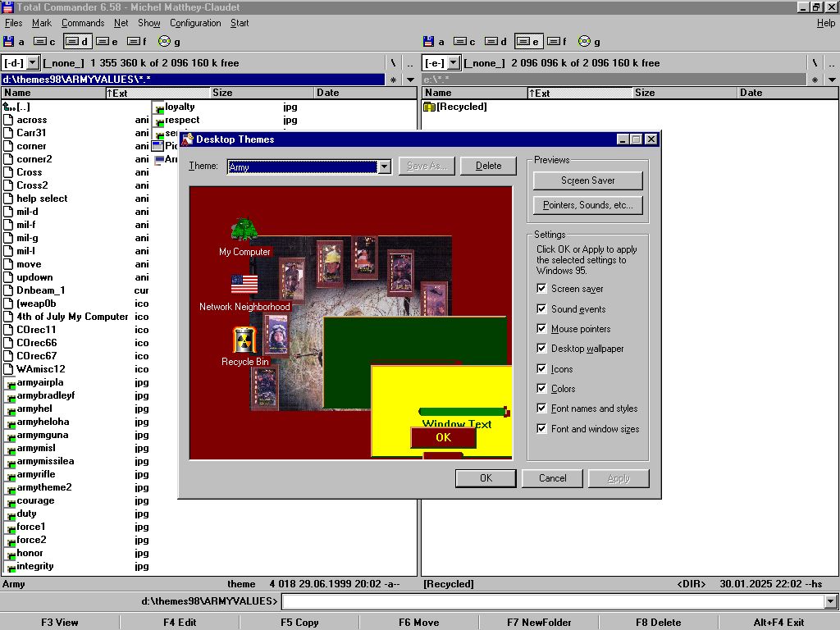Toggle the Desktop wallpaper checkbox
This screenshot has height=630, width=840.
pyautogui.click(x=541, y=349)
